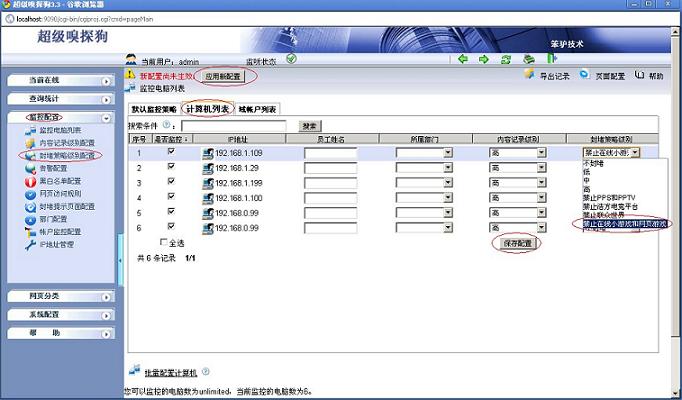Click the green logout door icon
The height and width of the screenshot is (400, 682).
(550, 59)
